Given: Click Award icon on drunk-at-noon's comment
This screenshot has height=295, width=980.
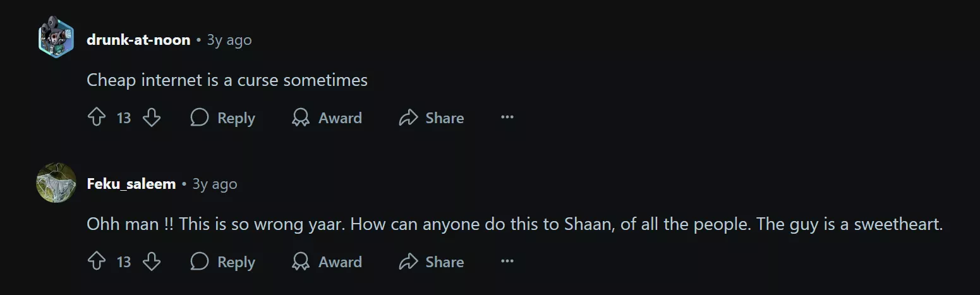Looking at the screenshot, I should pyautogui.click(x=301, y=117).
